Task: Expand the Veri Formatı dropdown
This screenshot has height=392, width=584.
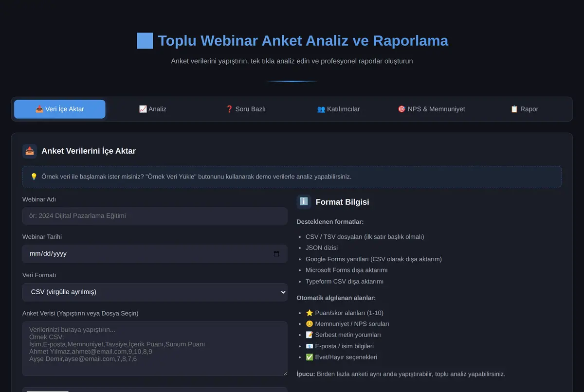Action: point(155,292)
